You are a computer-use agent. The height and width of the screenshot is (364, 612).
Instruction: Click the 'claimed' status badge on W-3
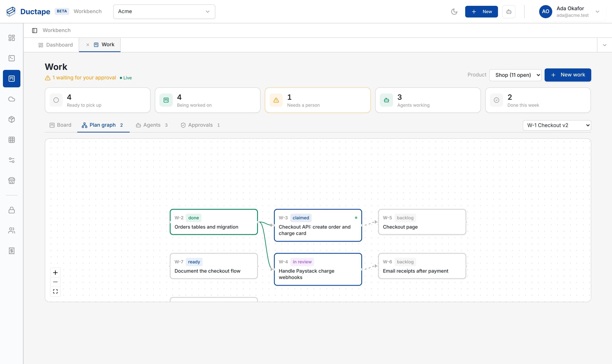tap(301, 218)
